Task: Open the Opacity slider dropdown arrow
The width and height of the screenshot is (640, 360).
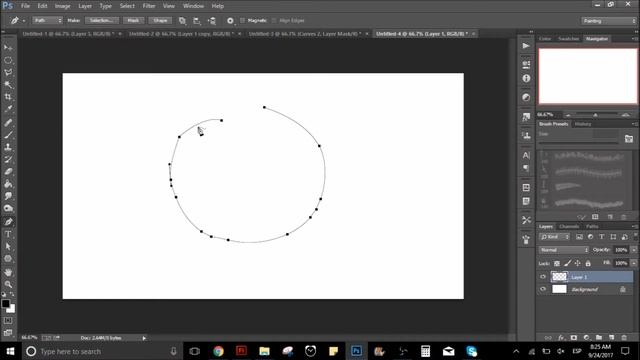Action: point(633,250)
